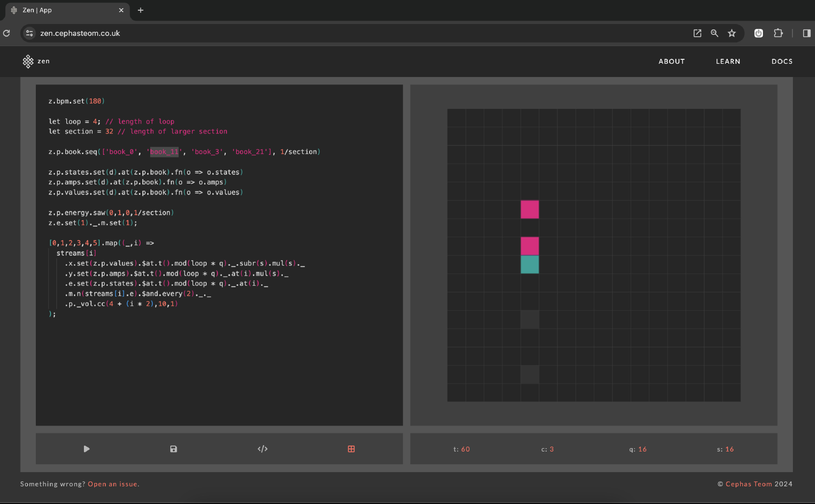815x504 pixels.
Task: Bookmark this page with the star icon
Action: coord(732,33)
